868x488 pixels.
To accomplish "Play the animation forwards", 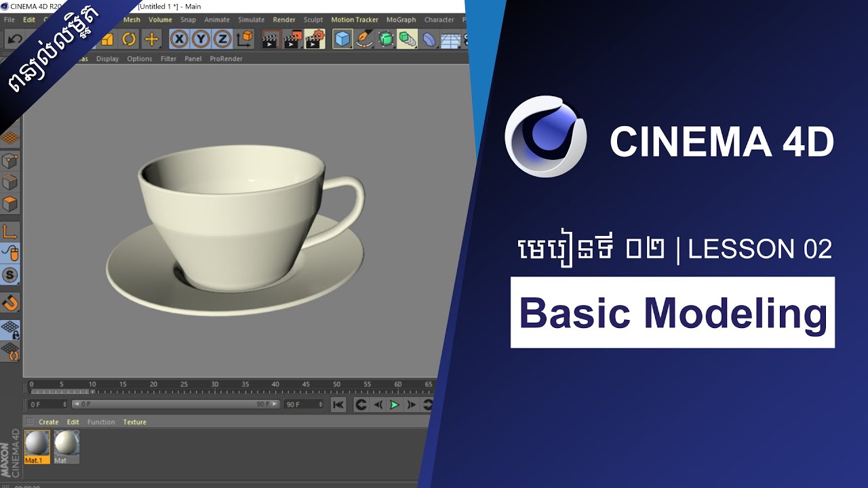I will coord(394,405).
